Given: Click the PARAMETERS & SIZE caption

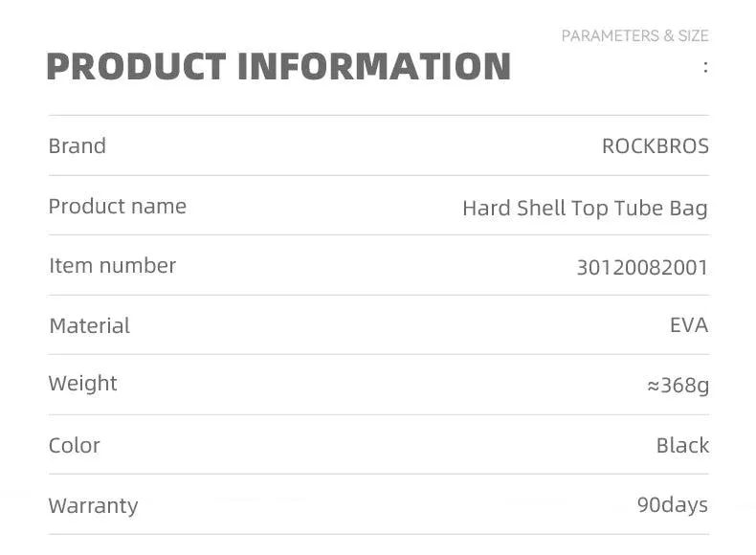Looking at the screenshot, I should [x=635, y=35].
